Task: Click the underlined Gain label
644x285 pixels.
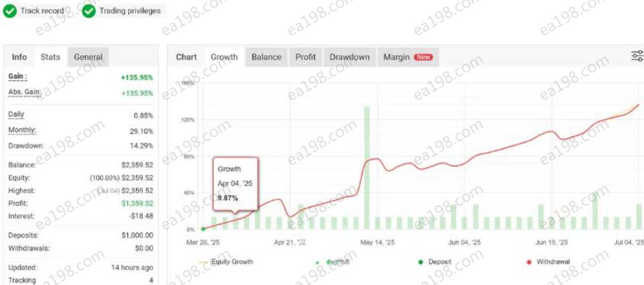Action: [17, 76]
